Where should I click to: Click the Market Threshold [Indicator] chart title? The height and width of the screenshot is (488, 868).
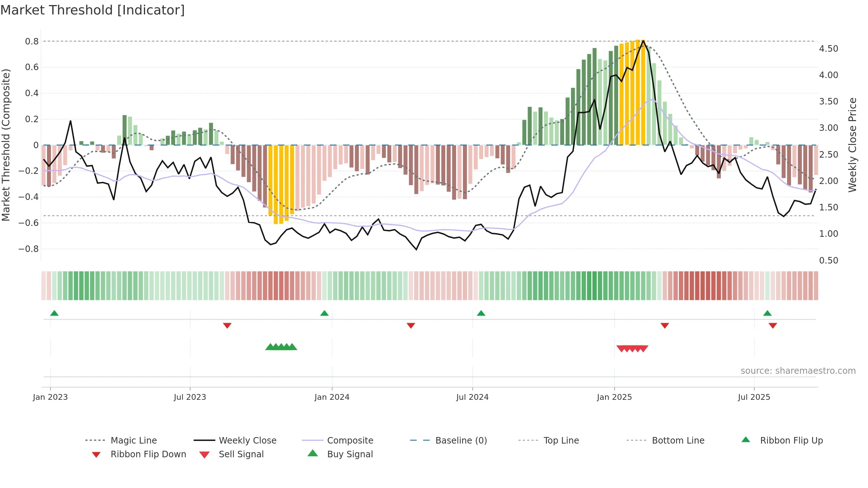(93, 10)
